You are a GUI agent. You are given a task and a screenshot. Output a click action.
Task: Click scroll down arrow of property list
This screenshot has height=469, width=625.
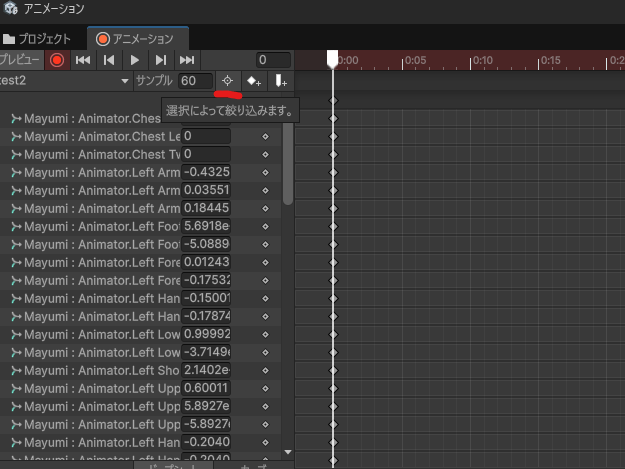(288, 452)
